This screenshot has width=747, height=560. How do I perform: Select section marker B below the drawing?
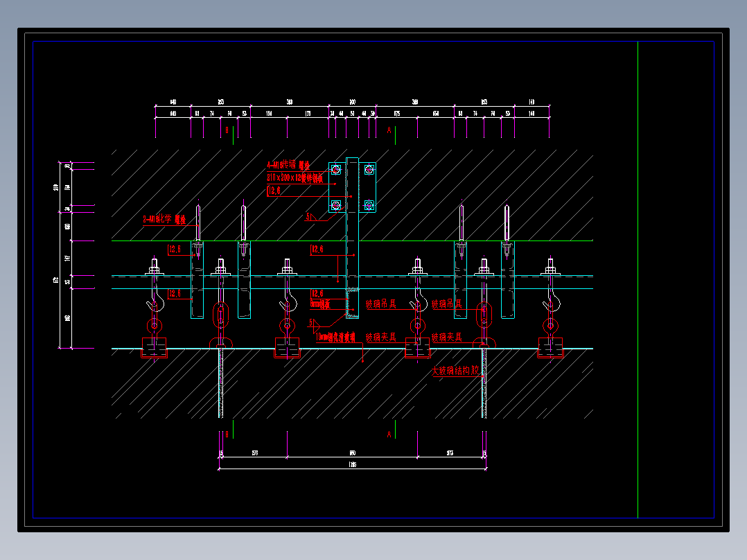coord(227,434)
